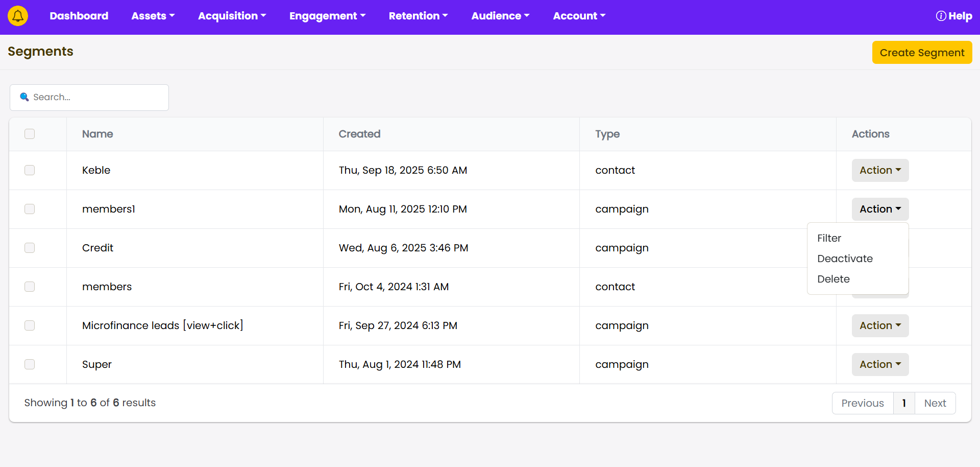
Task: Select the Credit segment checkbox
Action: click(x=30, y=248)
